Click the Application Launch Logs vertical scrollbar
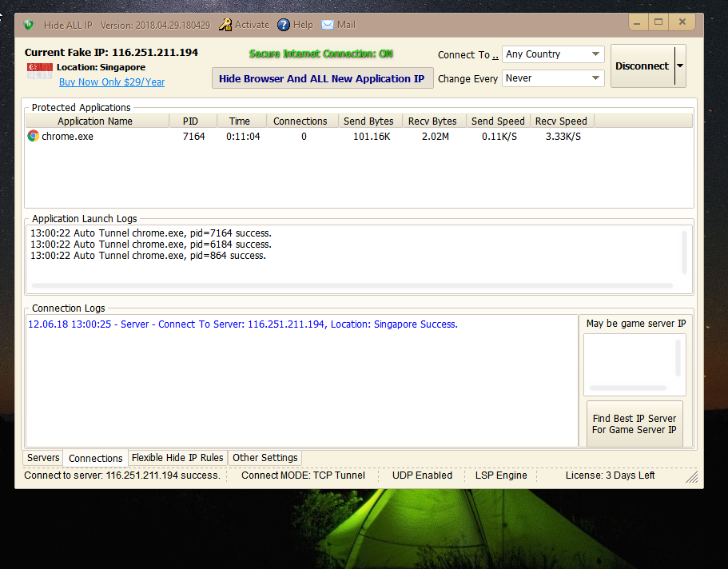Screen dimensions: 728x569 [x=684, y=253]
